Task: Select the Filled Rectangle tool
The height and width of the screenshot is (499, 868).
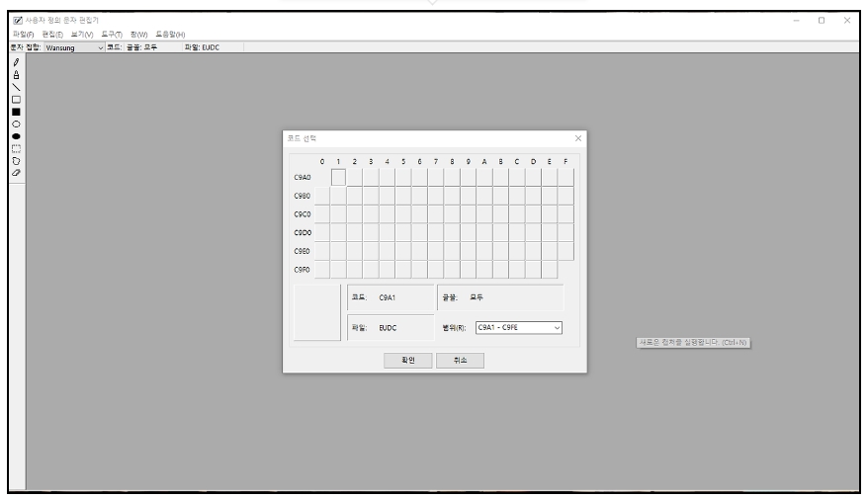Action: [16, 112]
